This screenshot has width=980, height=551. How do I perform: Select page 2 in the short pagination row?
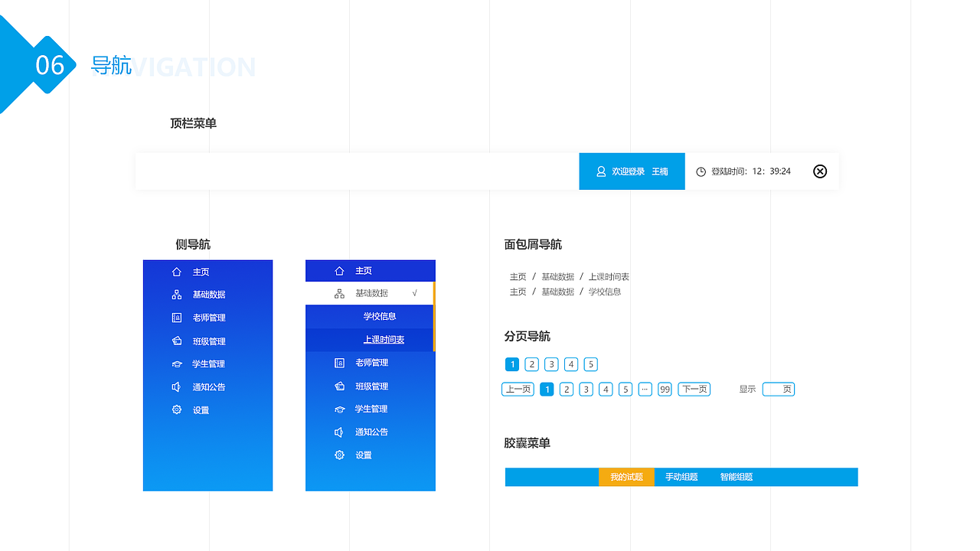tap(532, 364)
